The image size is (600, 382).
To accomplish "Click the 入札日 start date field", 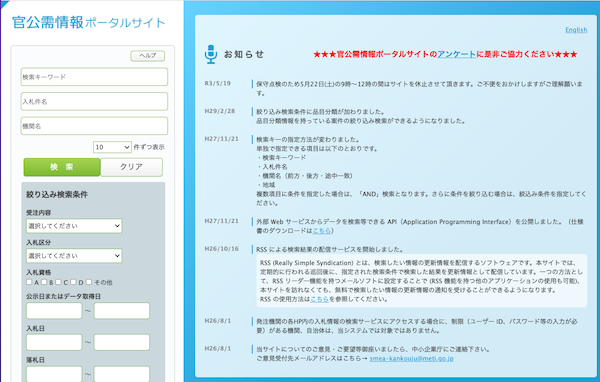I will [x=54, y=342].
